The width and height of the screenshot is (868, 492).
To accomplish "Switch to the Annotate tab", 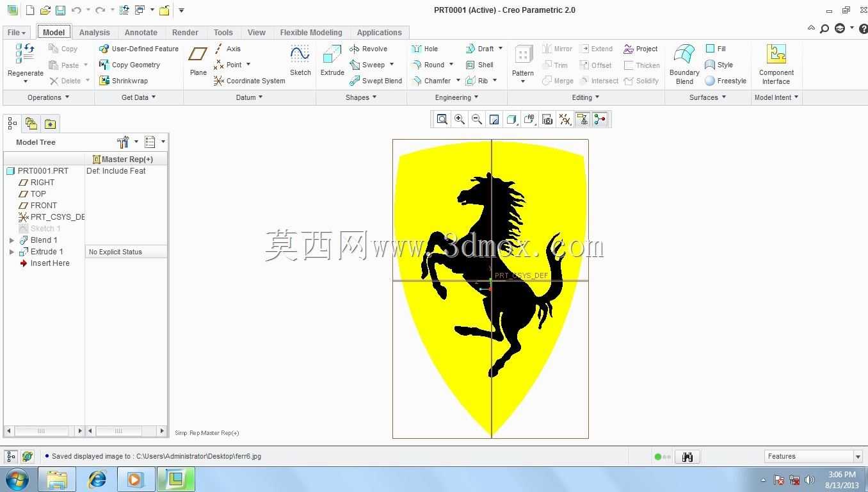I will coord(141,33).
